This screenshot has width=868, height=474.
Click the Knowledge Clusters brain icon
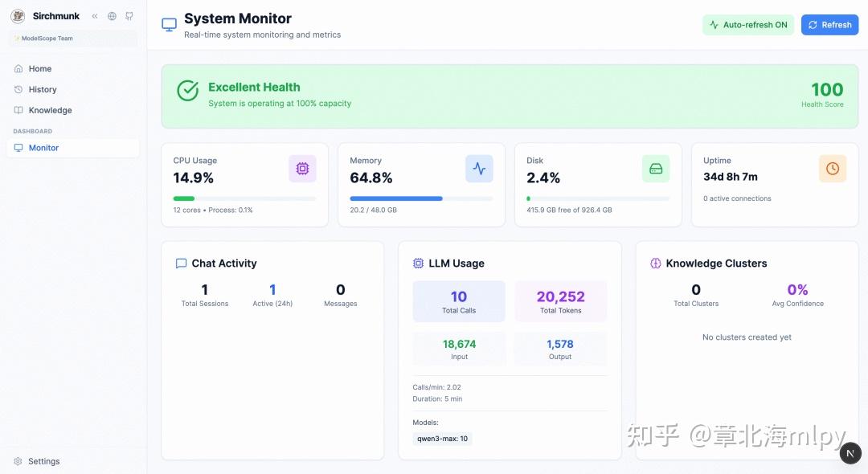point(656,264)
